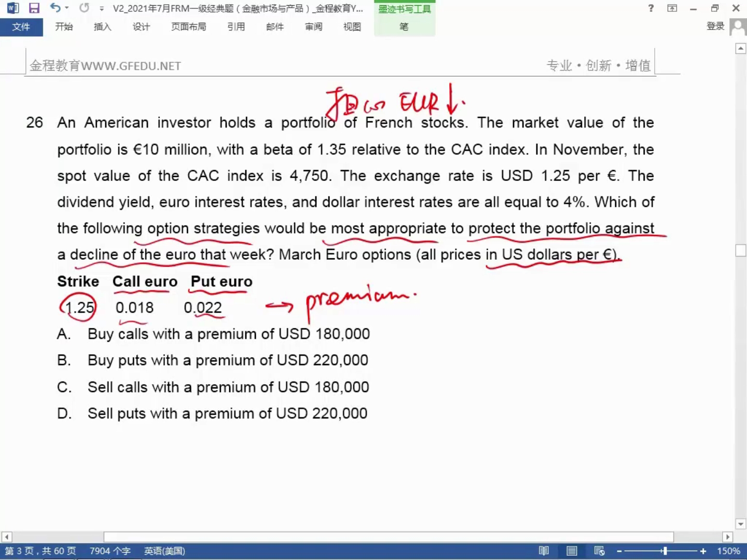Click the Undo arrow icon

pyautogui.click(x=55, y=8)
